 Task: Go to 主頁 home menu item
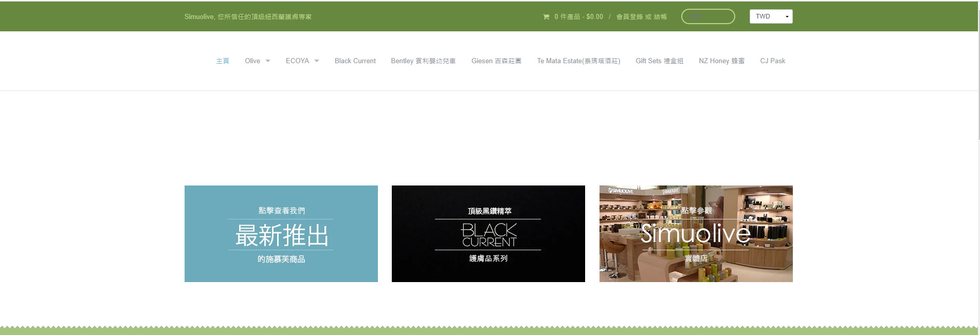tap(223, 61)
